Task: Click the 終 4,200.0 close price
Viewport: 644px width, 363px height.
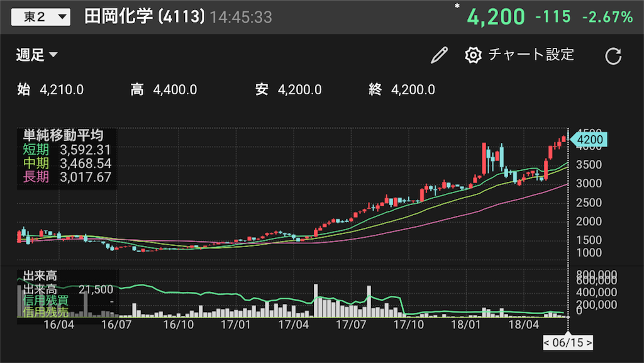Action: click(402, 89)
